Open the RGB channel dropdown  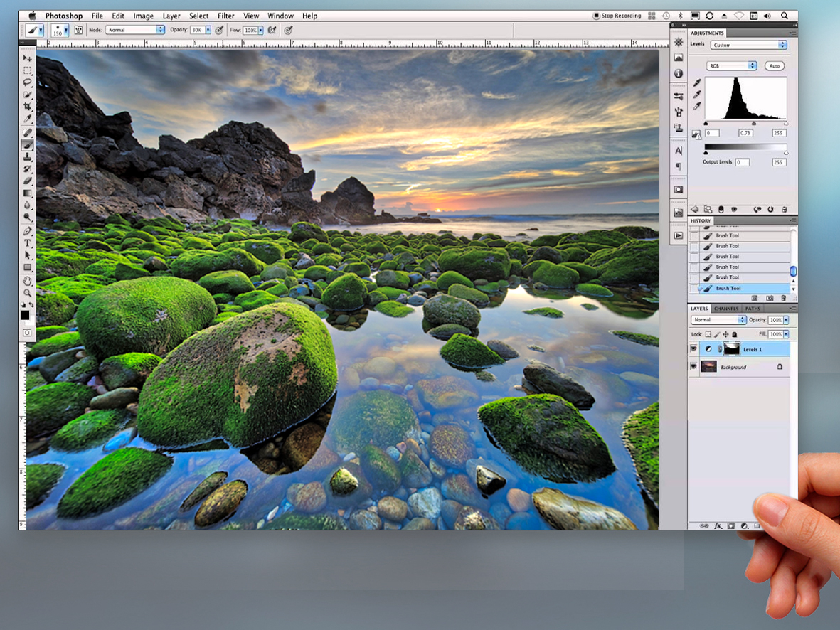pyautogui.click(x=731, y=66)
